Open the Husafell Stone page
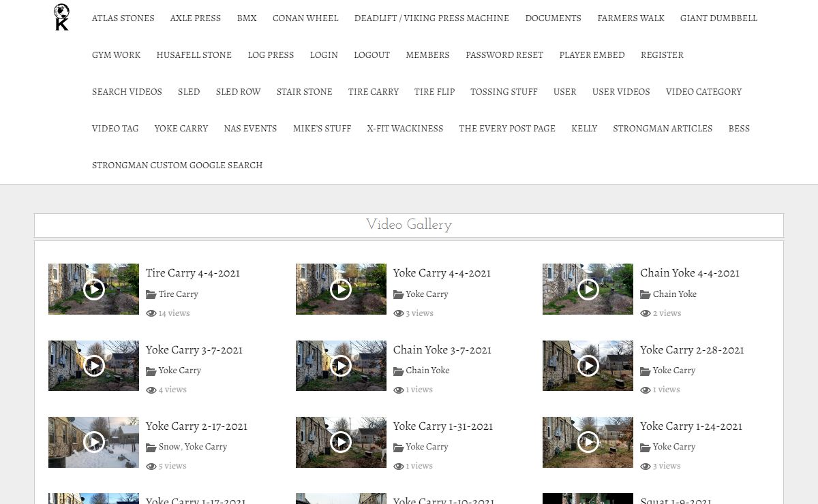This screenshot has height=504, width=818. tap(194, 55)
